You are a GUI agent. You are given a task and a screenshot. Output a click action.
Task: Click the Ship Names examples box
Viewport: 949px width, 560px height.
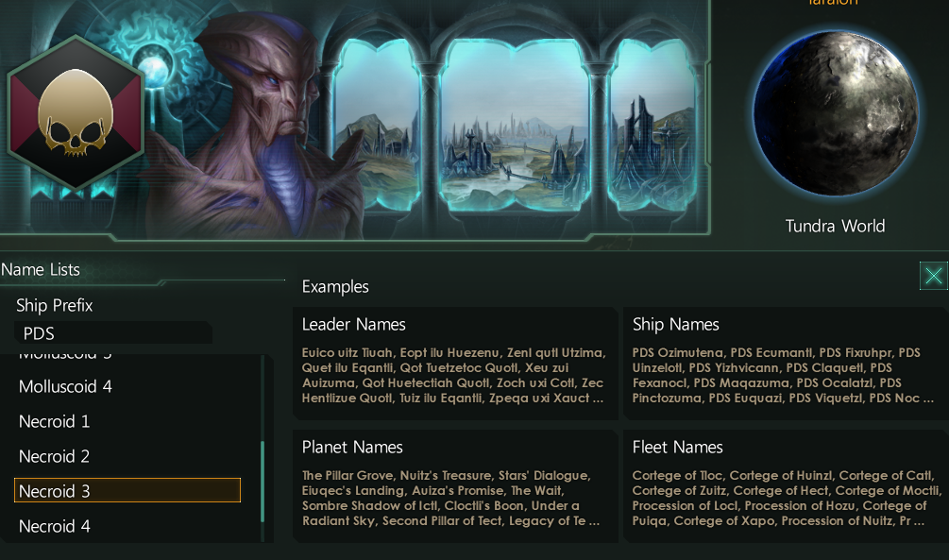point(785,364)
